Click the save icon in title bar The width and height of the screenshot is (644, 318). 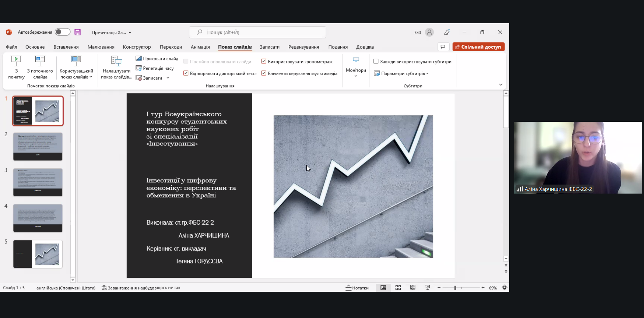pos(78,32)
